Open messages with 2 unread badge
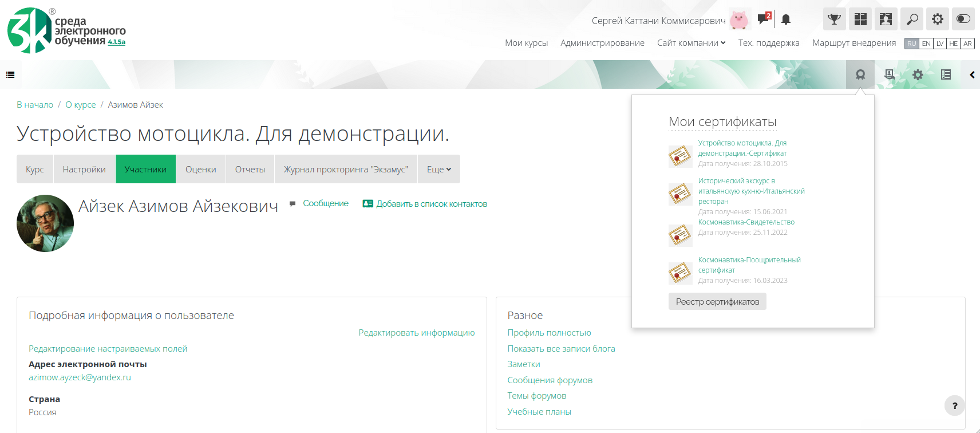Screen dimensions: 980x433 [764, 19]
